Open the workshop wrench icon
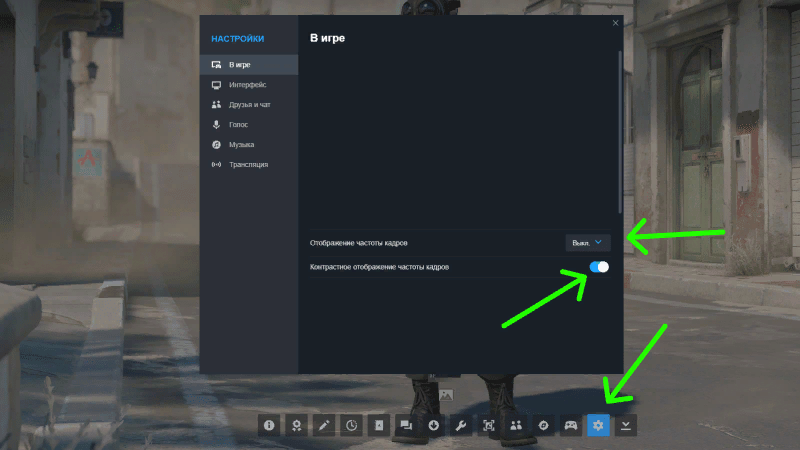This screenshot has width=800, height=450. click(461, 425)
